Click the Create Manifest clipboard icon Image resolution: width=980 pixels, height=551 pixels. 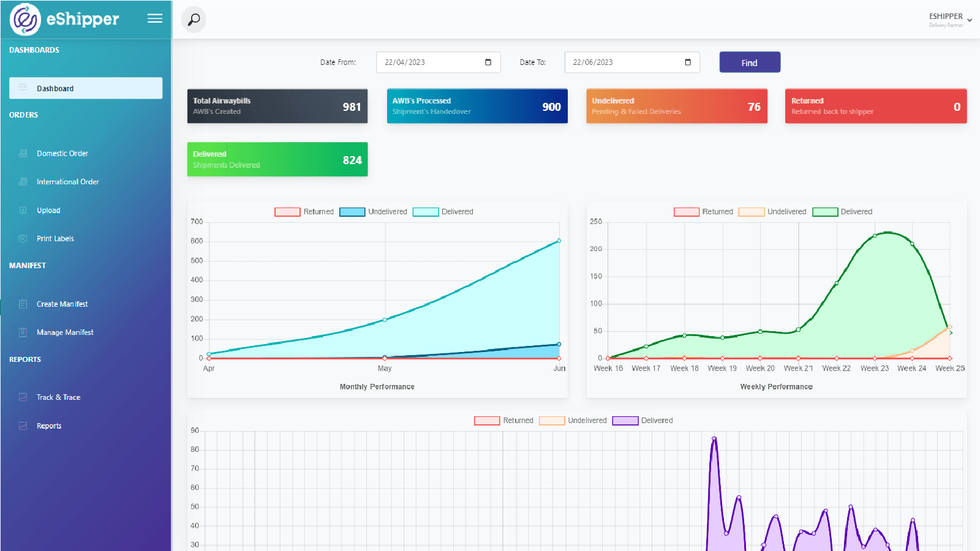(x=23, y=304)
